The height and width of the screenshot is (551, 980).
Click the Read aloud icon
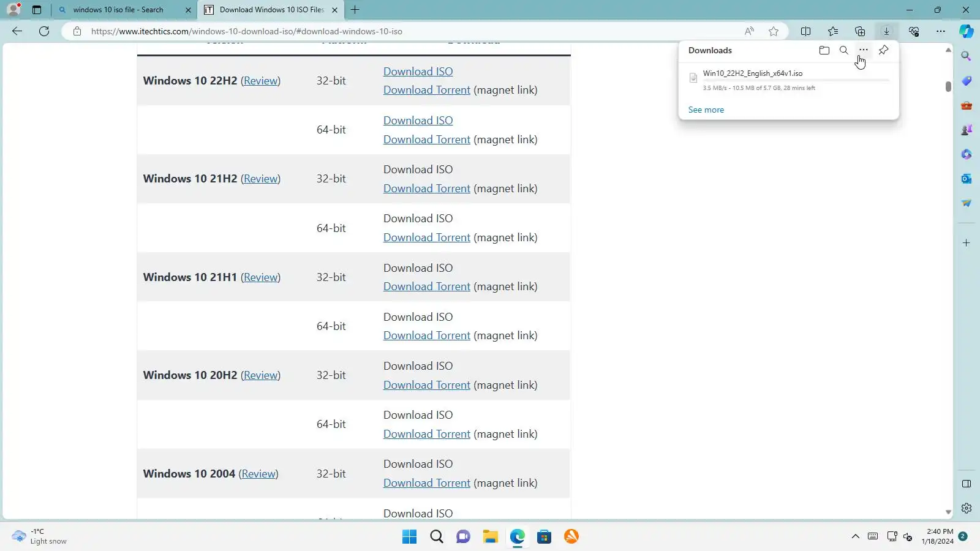749,31
